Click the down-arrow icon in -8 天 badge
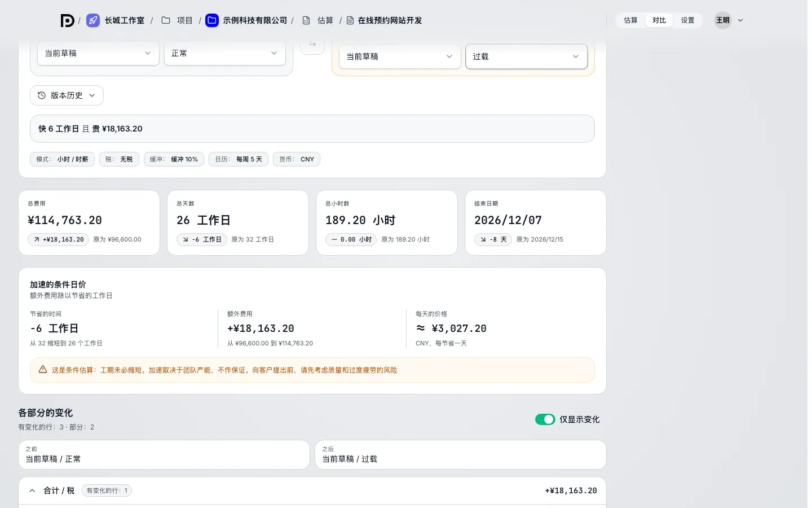The width and height of the screenshot is (812, 508). point(483,239)
